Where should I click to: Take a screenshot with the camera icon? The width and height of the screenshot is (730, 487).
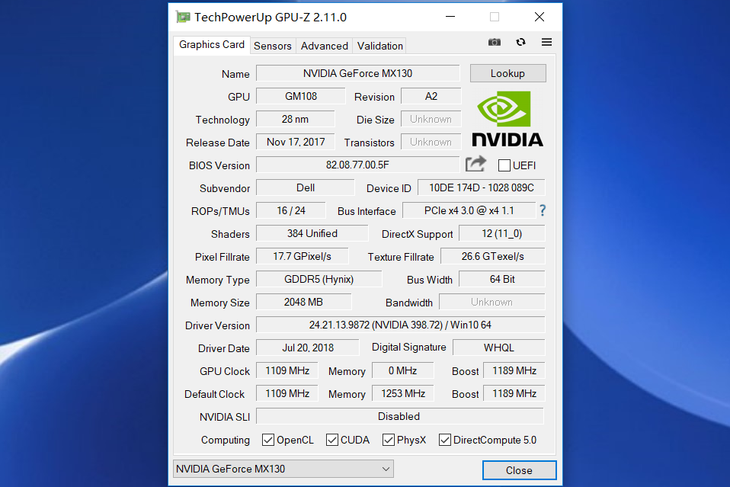[494, 42]
